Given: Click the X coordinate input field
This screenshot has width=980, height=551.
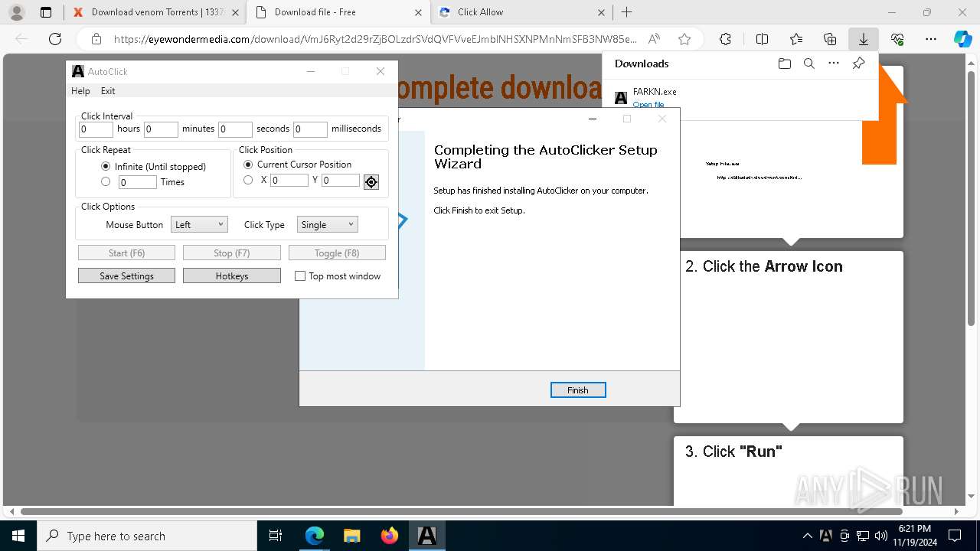Looking at the screenshot, I should pyautogui.click(x=289, y=181).
